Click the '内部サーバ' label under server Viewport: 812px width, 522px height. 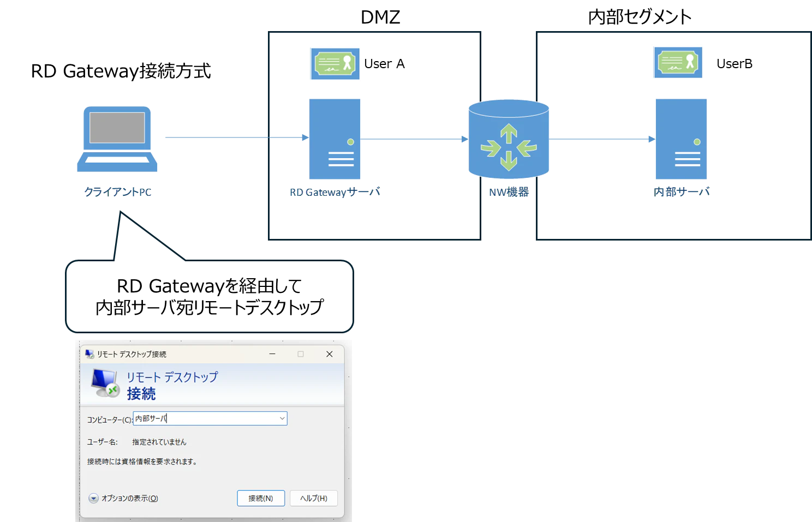tap(682, 192)
